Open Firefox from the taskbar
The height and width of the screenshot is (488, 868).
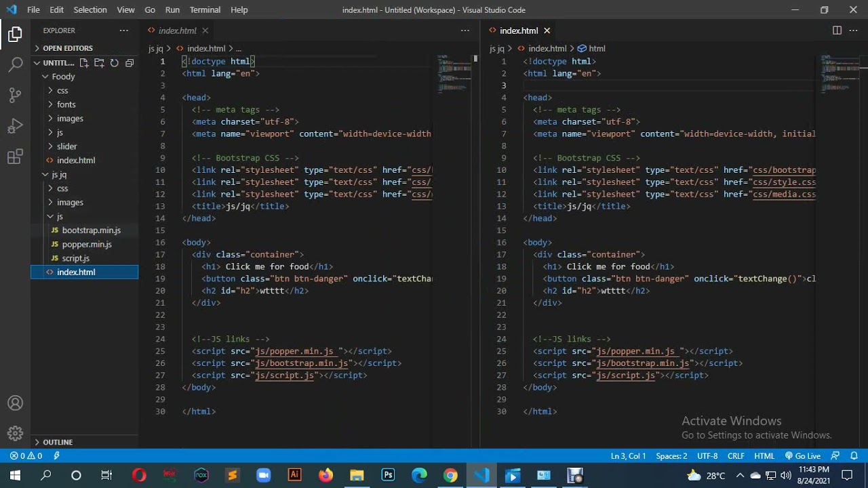tap(325, 475)
